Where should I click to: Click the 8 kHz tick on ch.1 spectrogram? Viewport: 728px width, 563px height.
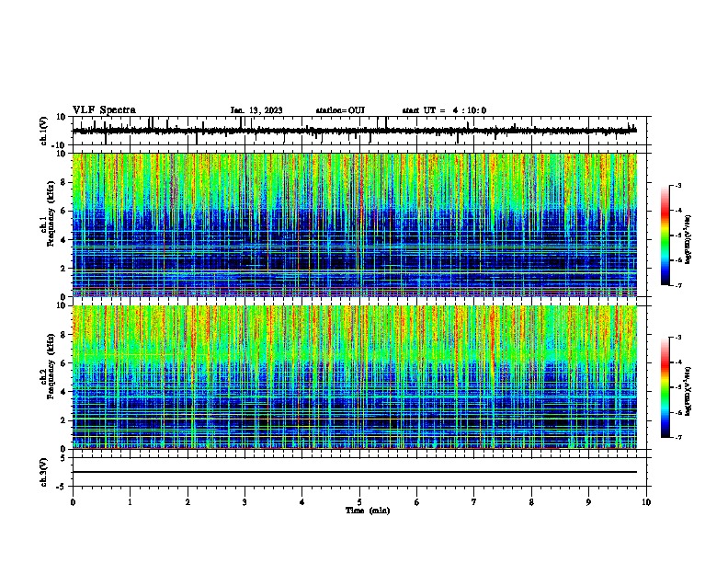(63, 182)
